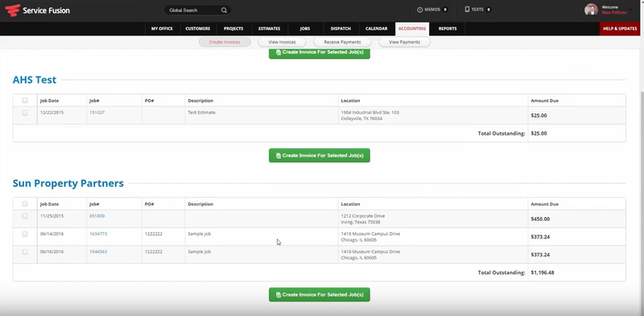Screen dimensions: 644x316
Task: Click Help & Updates button
Action: coord(620,29)
